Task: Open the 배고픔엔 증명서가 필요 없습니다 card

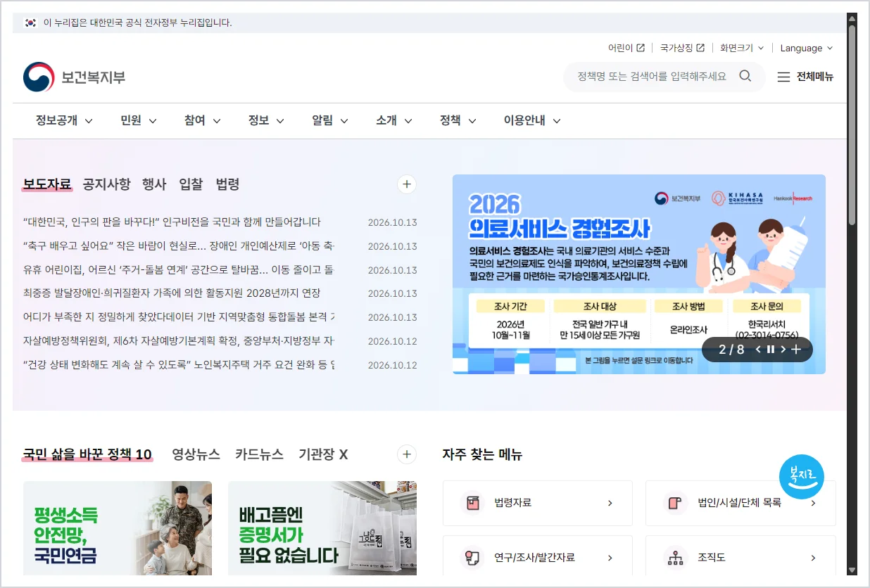Action: [322, 528]
